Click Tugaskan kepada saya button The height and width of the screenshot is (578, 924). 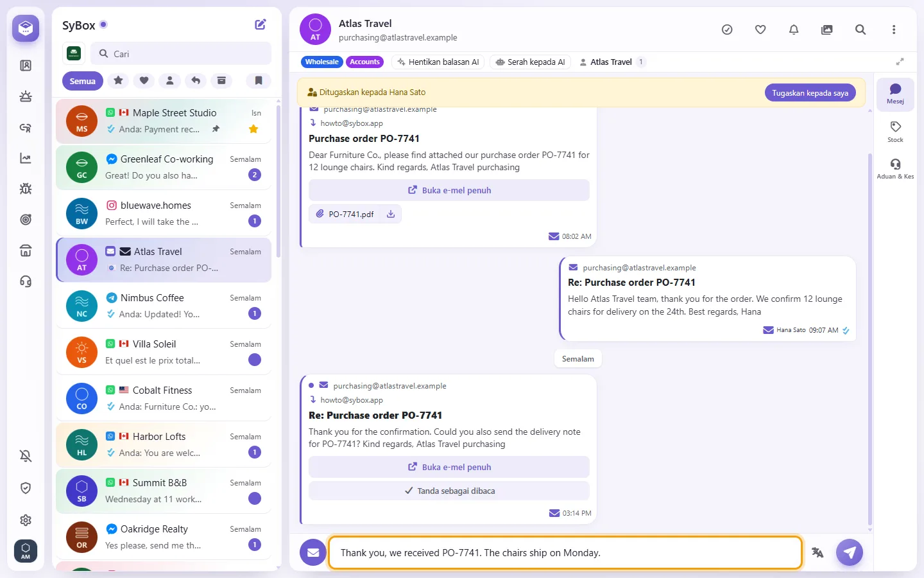pyautogui.click(x=810, y=92)
